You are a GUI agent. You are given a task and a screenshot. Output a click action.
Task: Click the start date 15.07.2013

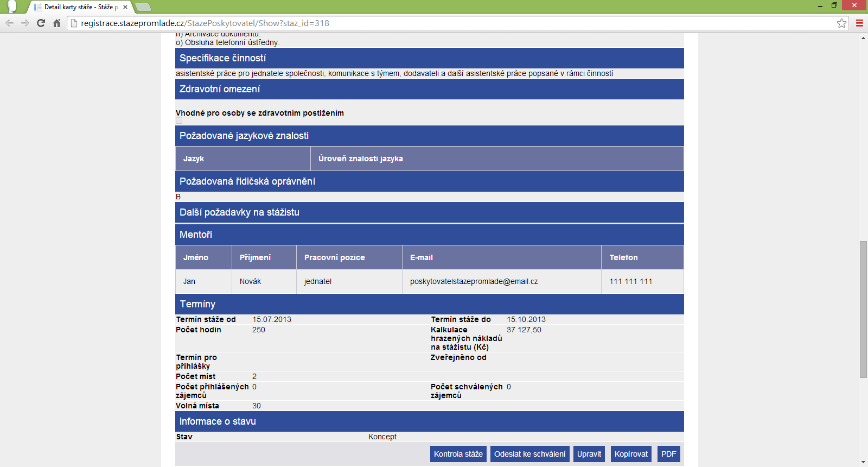[272, 319]
